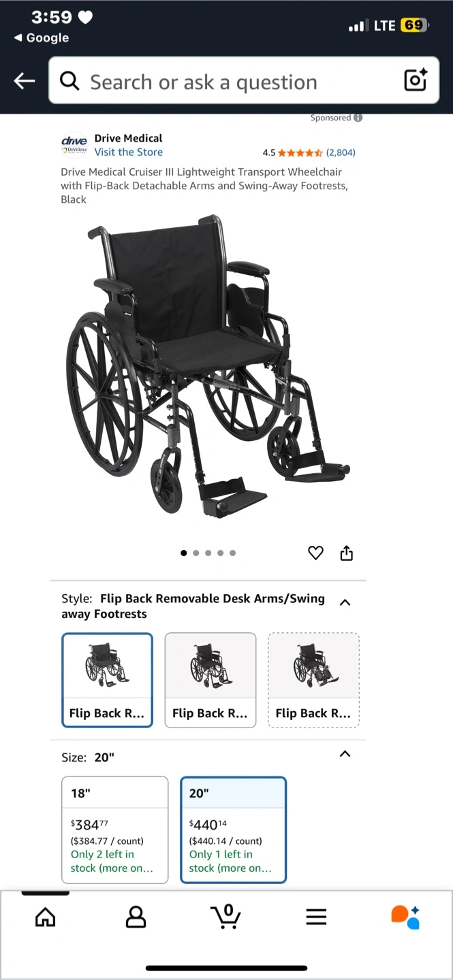Tap the back arrow icon

click(25, 81)
